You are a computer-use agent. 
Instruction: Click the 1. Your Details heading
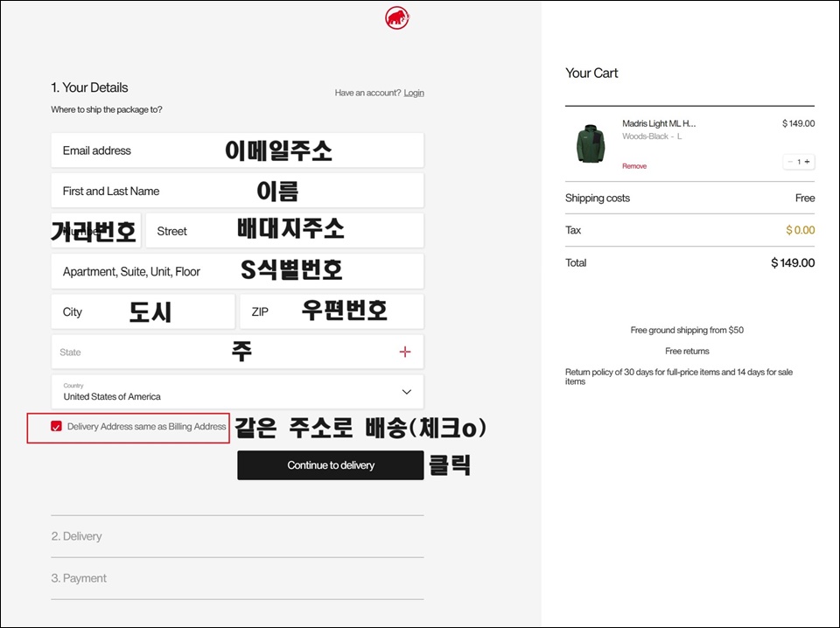coord(89,87)
